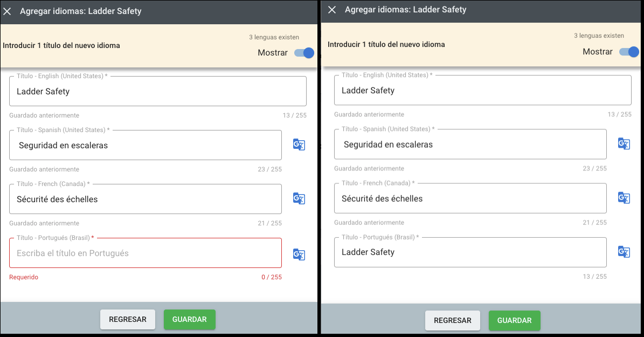The height and width of the screenshot is (337, 644).
Task: Toggle the Mostrar switch in right dialog
Action: point(629,52)
